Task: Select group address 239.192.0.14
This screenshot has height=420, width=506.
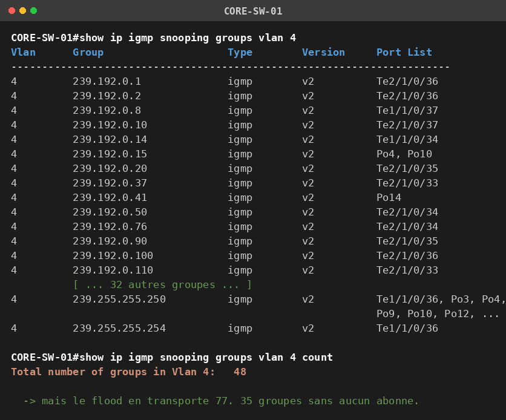Action: point(110,139)
